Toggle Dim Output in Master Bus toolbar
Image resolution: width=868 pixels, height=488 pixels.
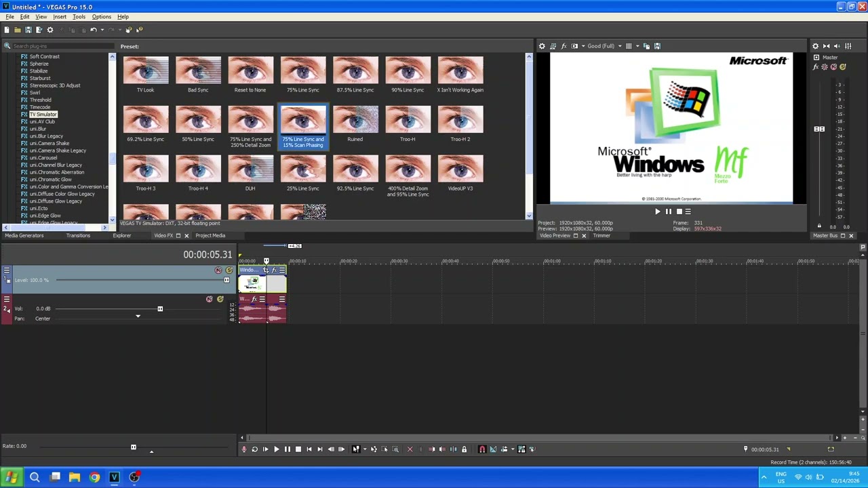click(x=837, y=46)
